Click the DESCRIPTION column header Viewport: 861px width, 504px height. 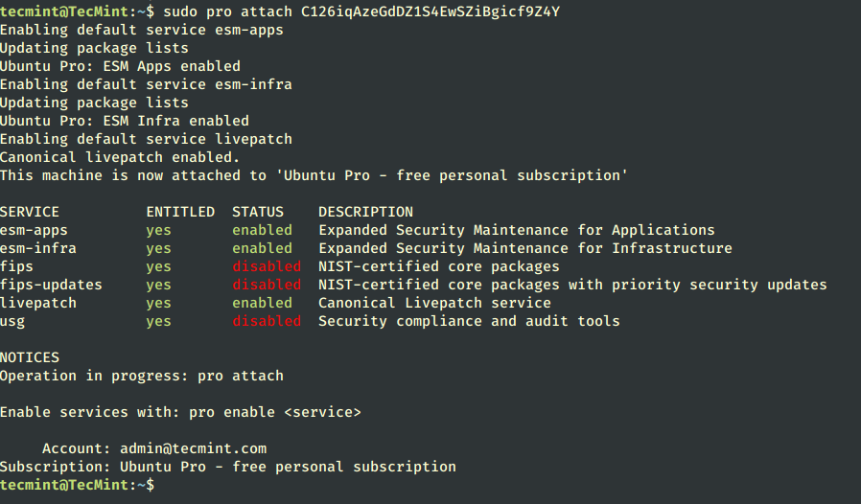point(365,212)
